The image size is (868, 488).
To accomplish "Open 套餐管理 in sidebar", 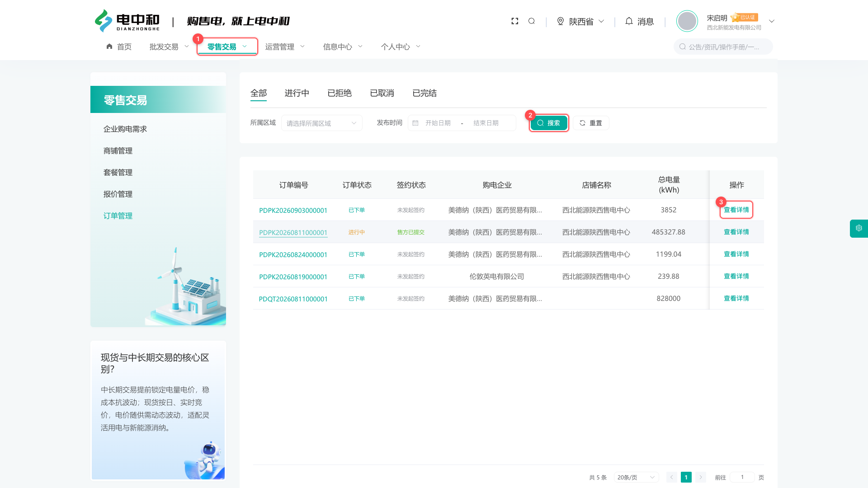I will click(118, 173).
